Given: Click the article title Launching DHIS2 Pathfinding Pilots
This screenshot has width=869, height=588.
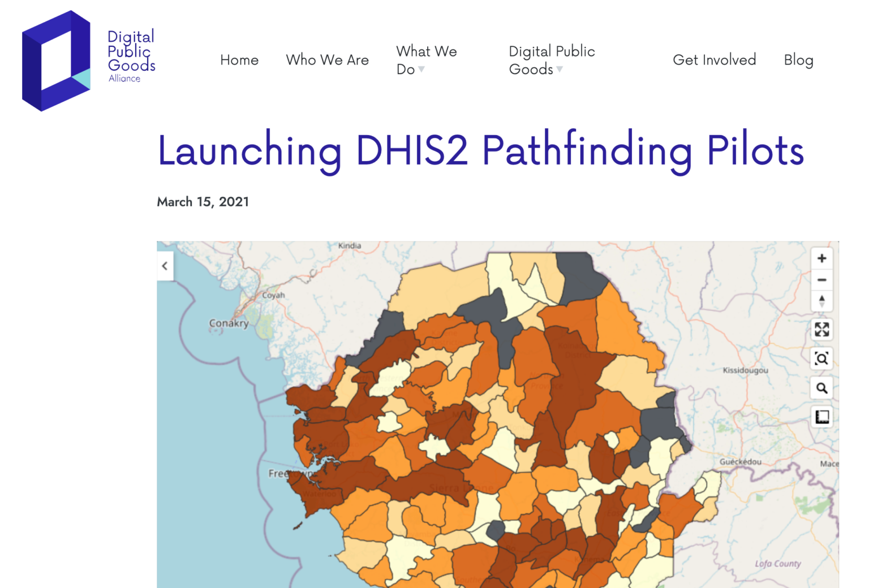Looking at the screenshot, I should [480, 150].
